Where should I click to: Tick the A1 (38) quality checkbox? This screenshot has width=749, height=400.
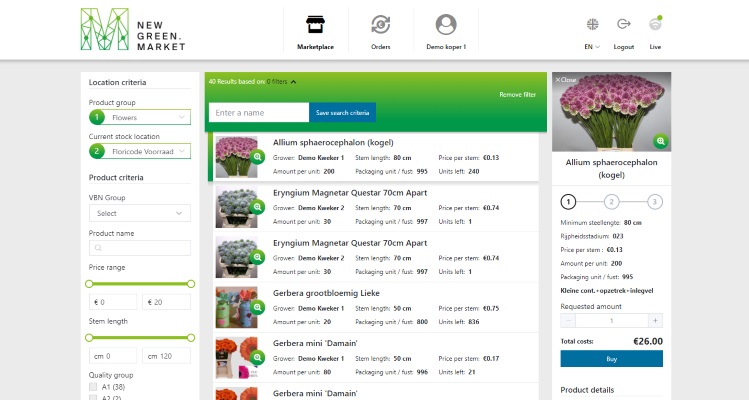[93, 387]
